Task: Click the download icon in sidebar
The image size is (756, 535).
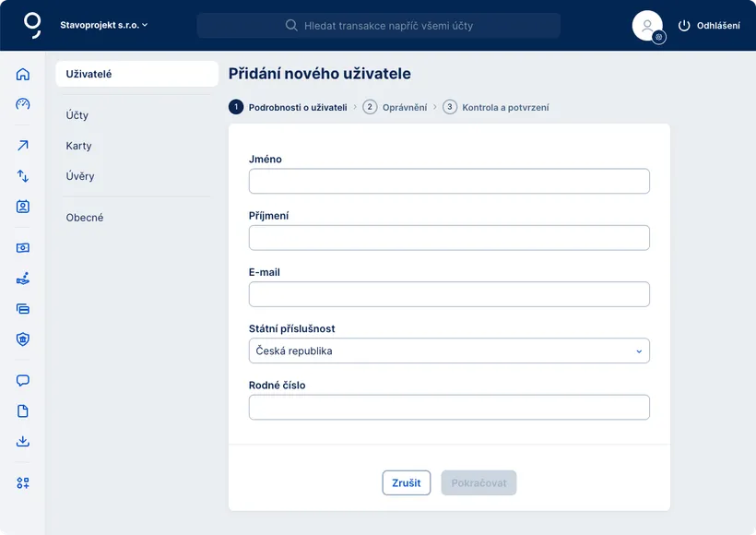Action: 23,441
